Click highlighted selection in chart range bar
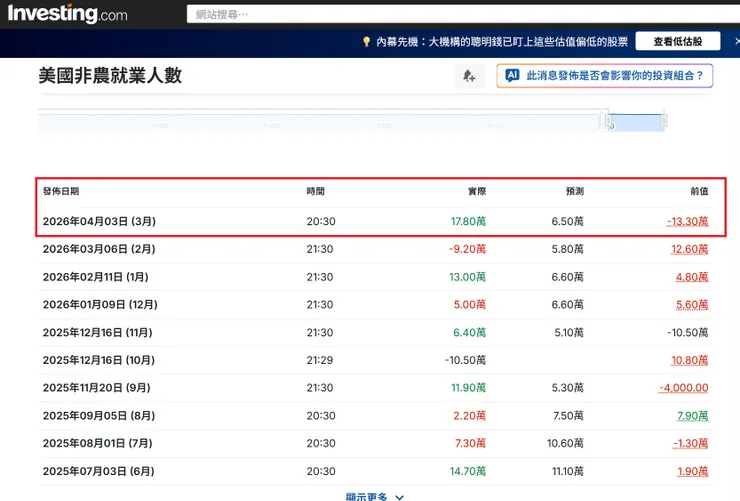Screen dimensions: 740x501 tap(635, 122)
